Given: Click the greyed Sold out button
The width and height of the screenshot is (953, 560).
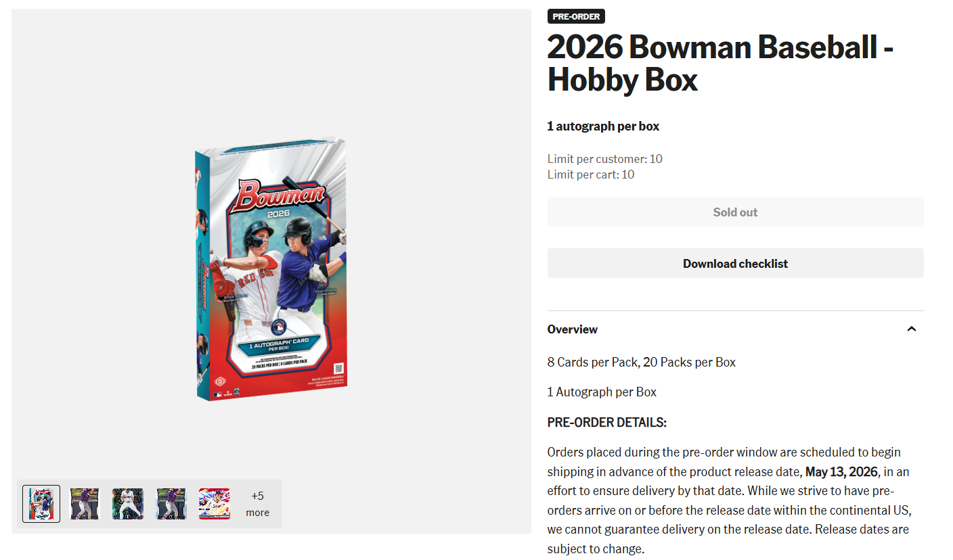Looking at the screenshot, I should (x=735, y=212).
